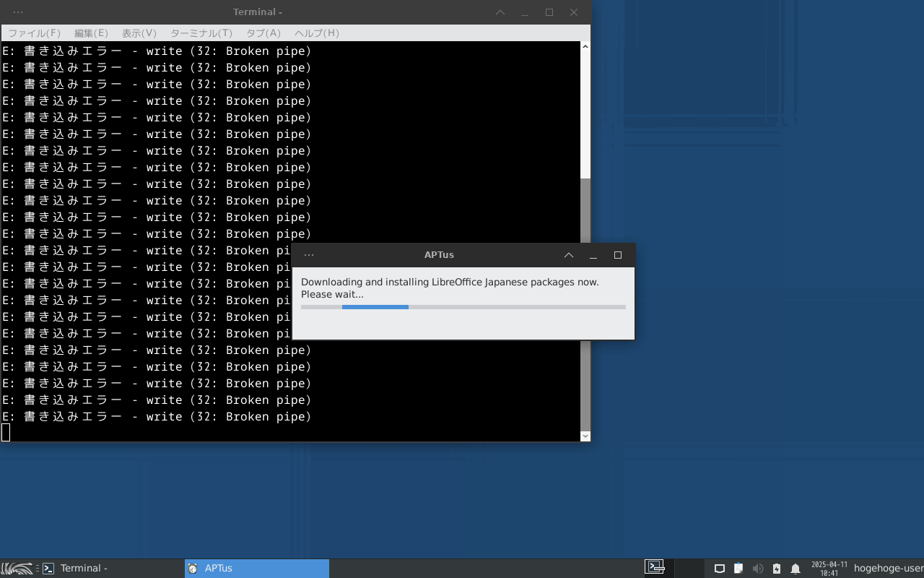The image size is (924, 578).
Task: Click the 'Please wait...' text in APTus
Action: tap(332, 294)
